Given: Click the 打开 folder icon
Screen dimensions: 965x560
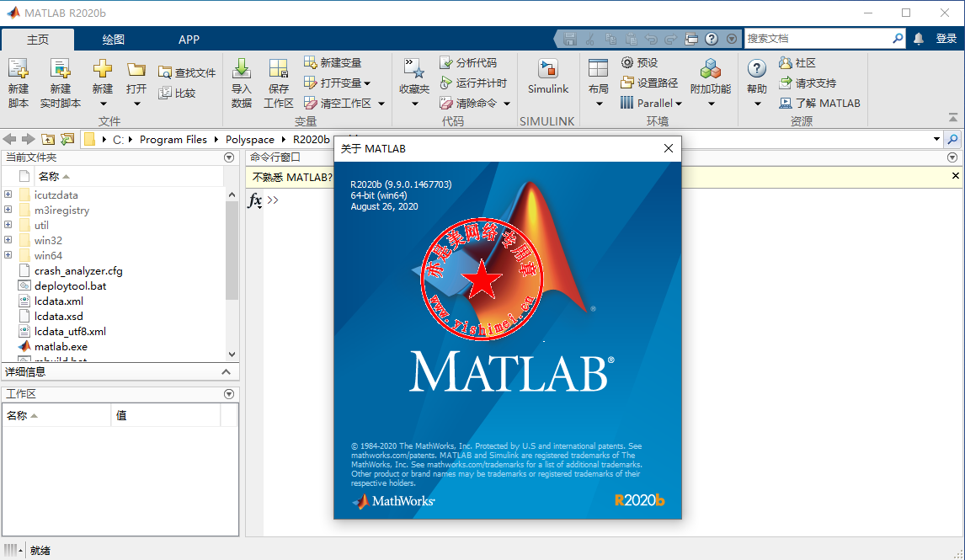Looking at the screenshot, I should pos(136,70).
